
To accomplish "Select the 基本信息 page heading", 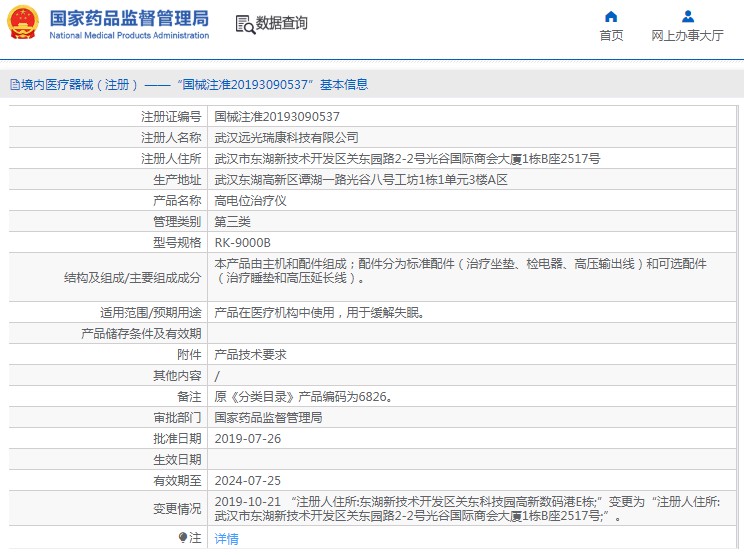I will coord(344,84).
